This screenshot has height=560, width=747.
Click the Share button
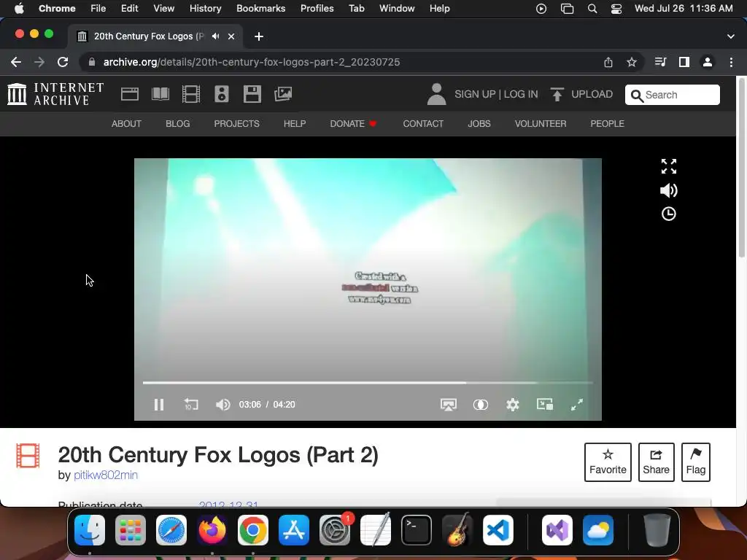click(x=656, y=462)
